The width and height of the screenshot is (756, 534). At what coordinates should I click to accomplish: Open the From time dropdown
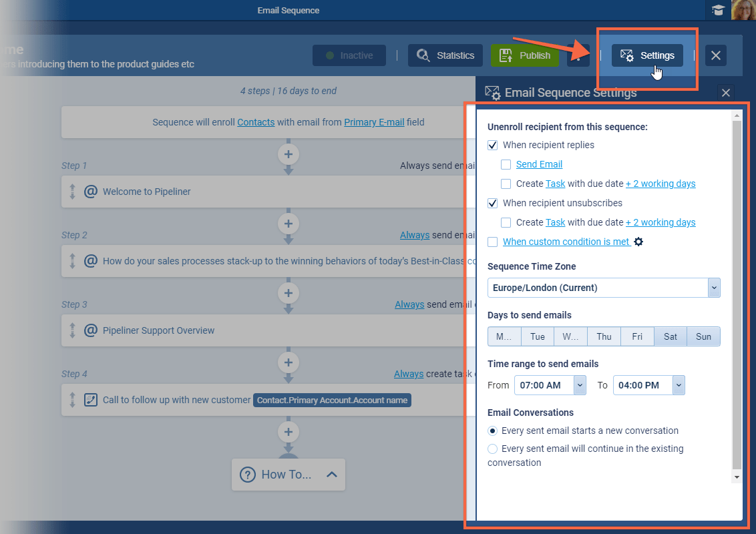580,385
